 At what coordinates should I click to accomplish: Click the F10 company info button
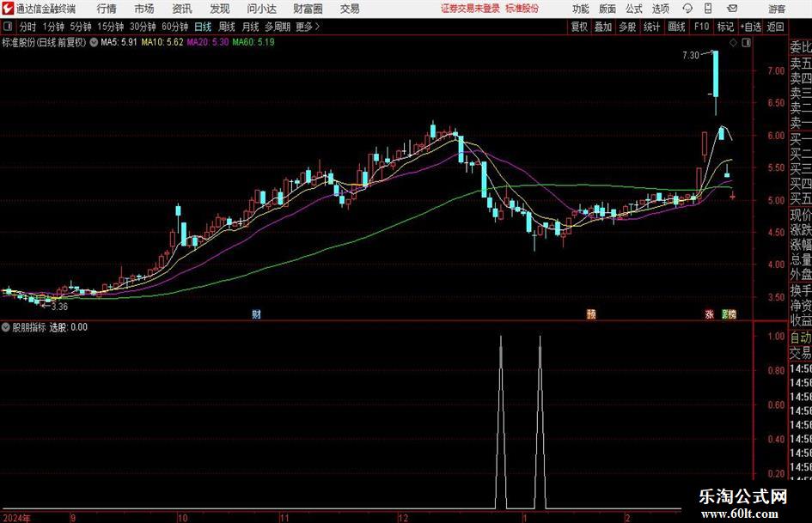[702, 27]
